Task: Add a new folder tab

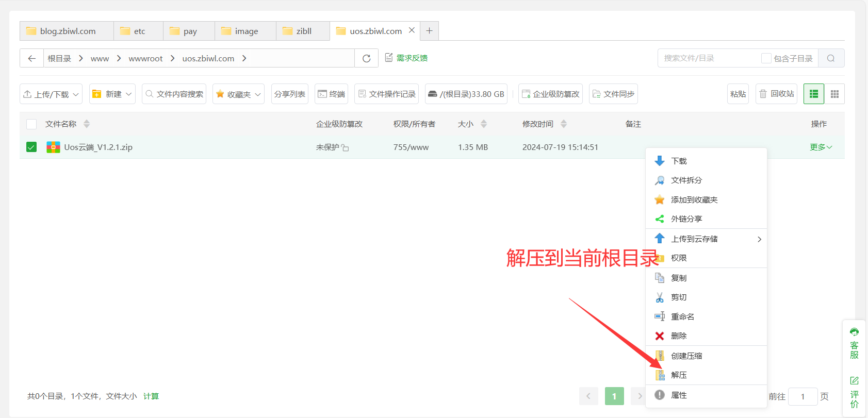Action: (429, 31)
